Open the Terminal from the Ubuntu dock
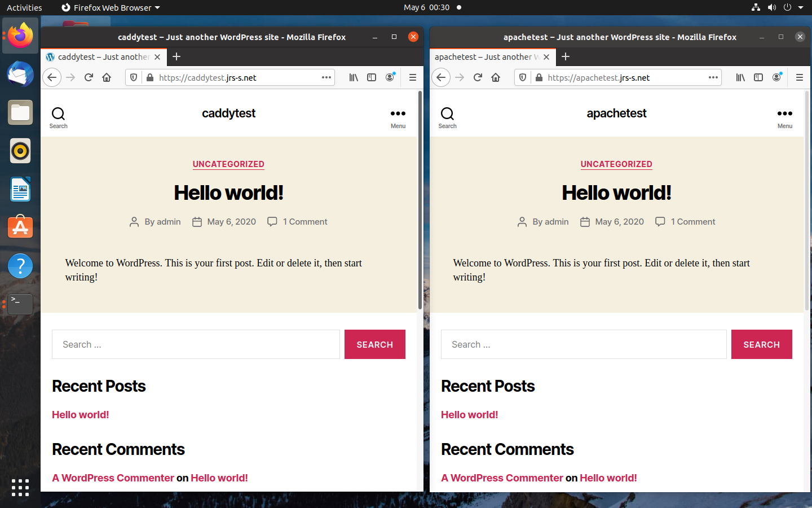This screenshot has height=508, width=812. click(x=20, y=304)
